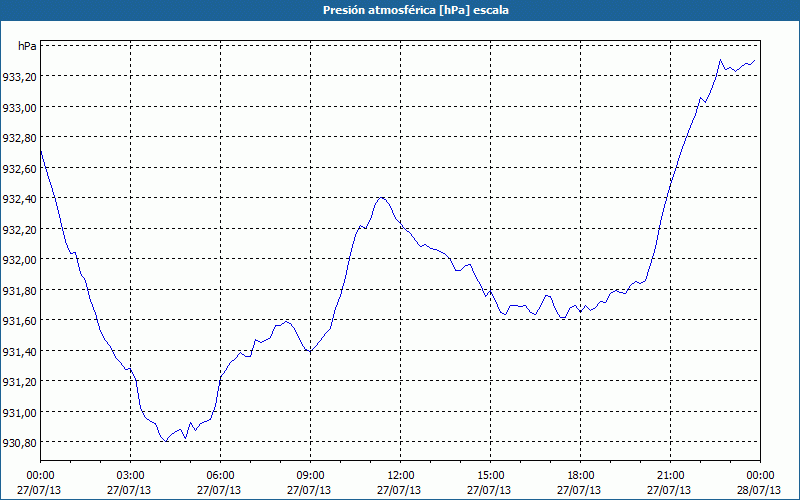Image resolution: width=800 pixels, height=500 pixels.
Task: Click the 12:00 time label
Action: click(401, 476)
